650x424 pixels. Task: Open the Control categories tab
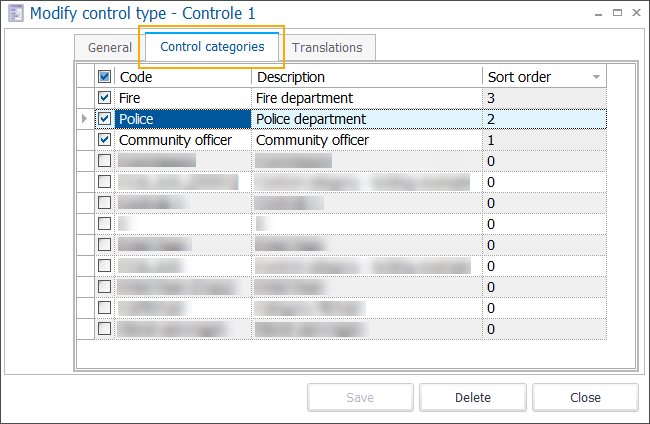click(x=212, y=47)
